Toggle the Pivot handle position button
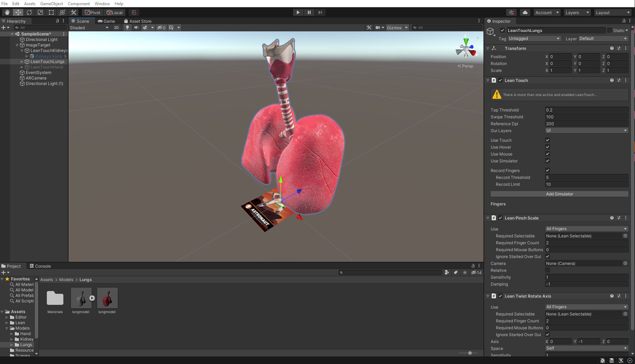 pyautogui.click(x=93, y=12)
